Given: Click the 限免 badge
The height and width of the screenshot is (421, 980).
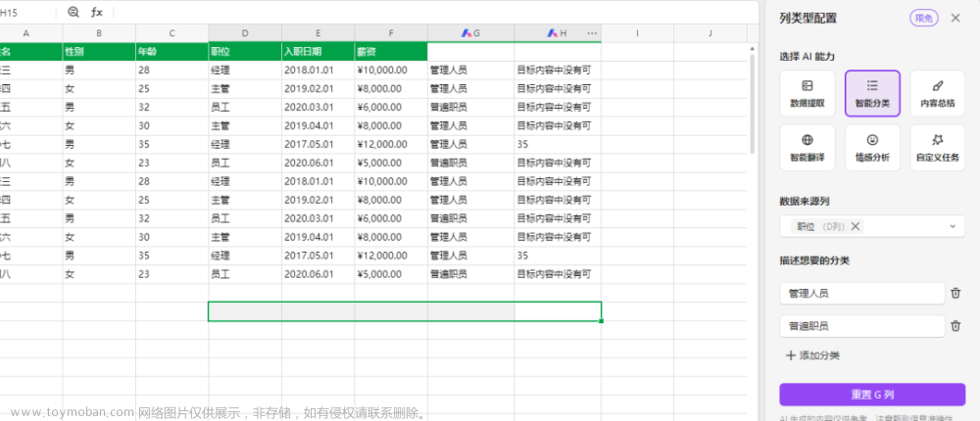Looking at the screenshot, I should (x=924, y=19).
